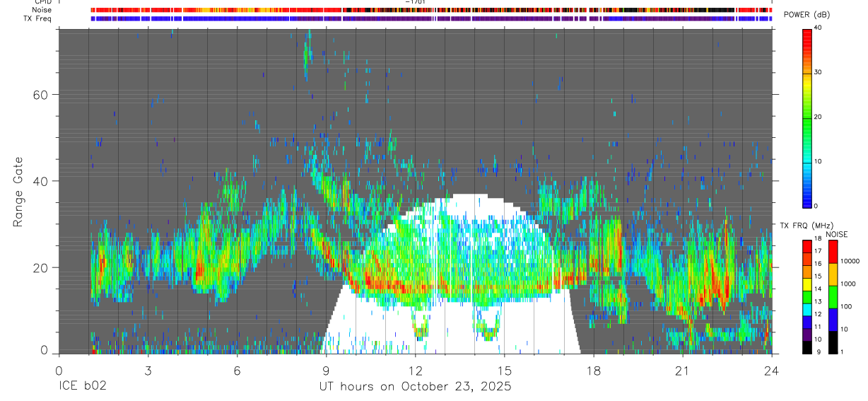
Task: Click the Range Gate tick label '20'
Action: (x=41, y=268)
